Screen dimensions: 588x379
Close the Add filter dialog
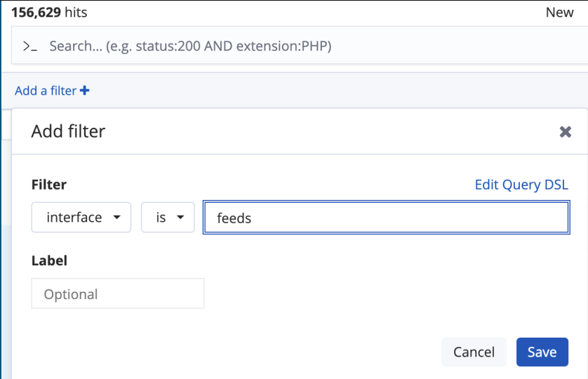565,131
